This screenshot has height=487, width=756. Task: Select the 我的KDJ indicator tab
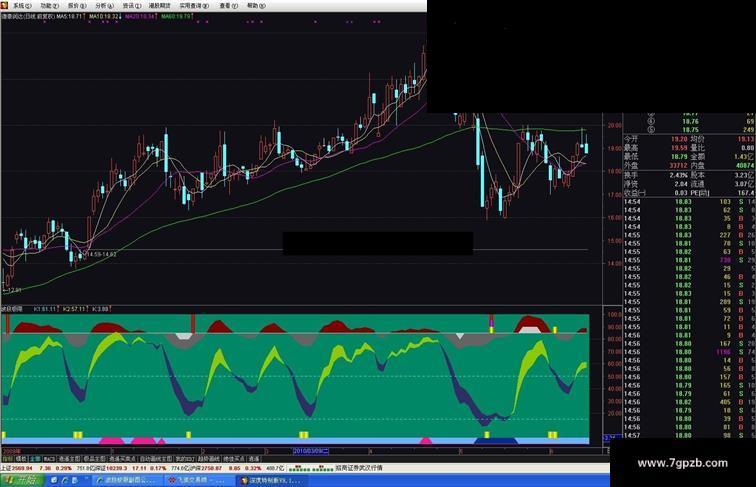tap(185, 459)
